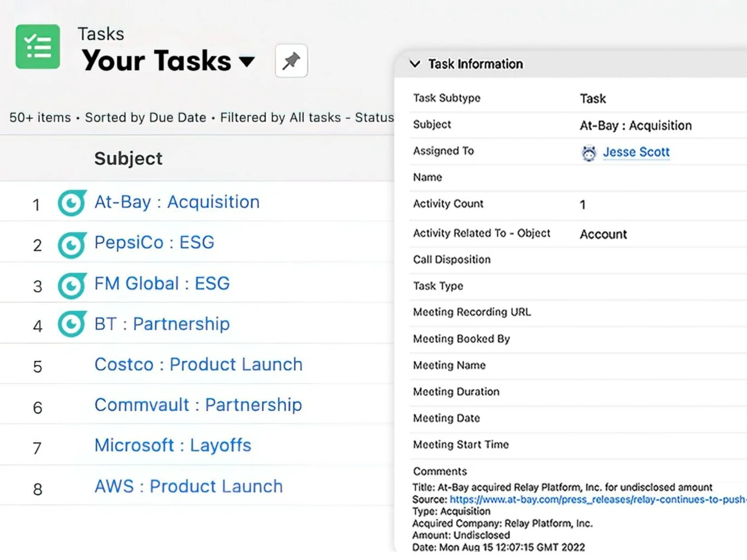Screen dimensions: 747x560
Task: Open the At-Bay : Acquisition task
Action: point(177,202)
